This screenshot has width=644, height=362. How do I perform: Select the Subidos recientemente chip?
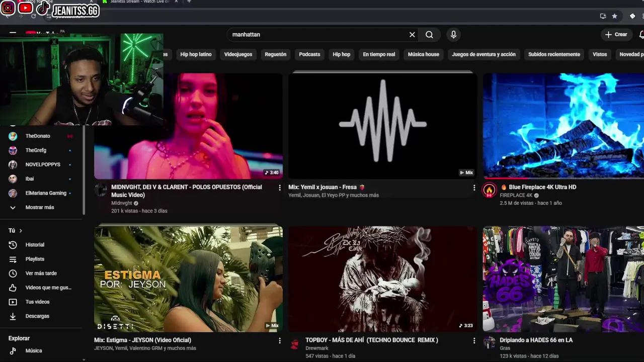554,54
